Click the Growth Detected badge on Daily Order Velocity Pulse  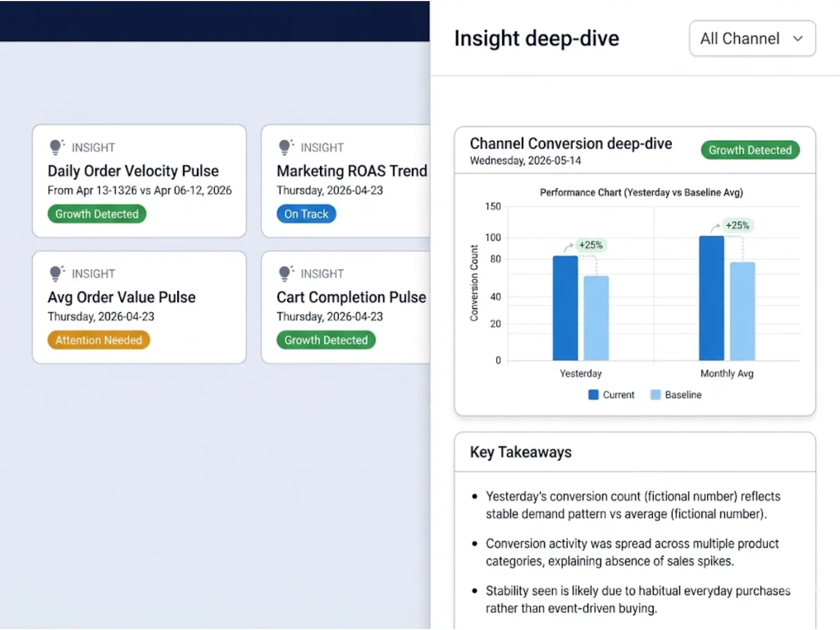pos(97,214)
